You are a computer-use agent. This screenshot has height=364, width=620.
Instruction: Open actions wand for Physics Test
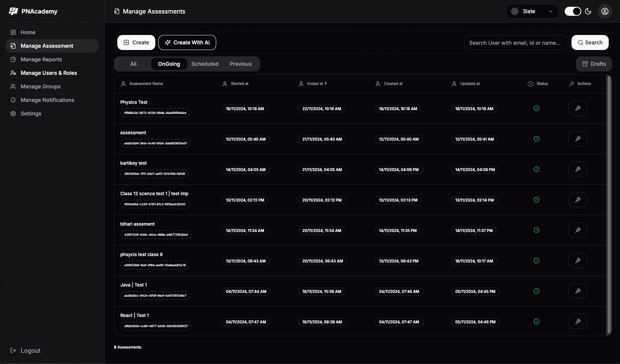click(x=578, y=108)
